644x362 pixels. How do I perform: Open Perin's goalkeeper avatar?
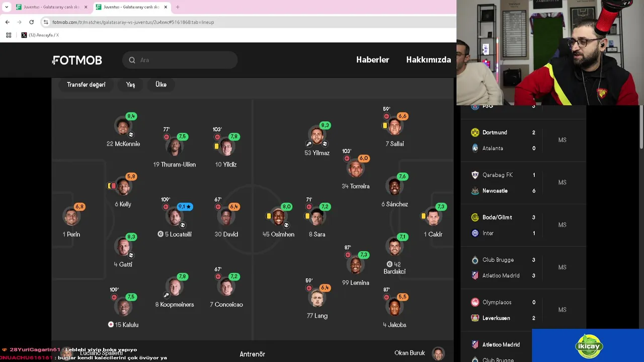point(71,217)
